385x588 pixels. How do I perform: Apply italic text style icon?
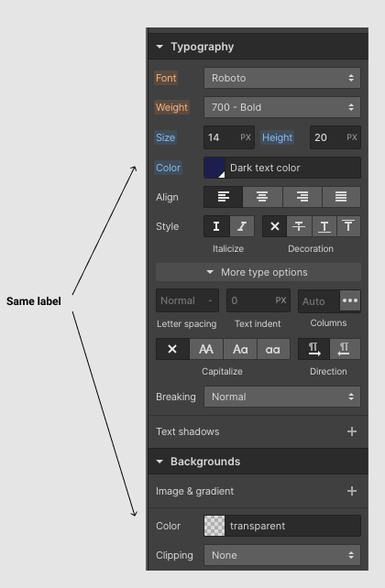242,226
